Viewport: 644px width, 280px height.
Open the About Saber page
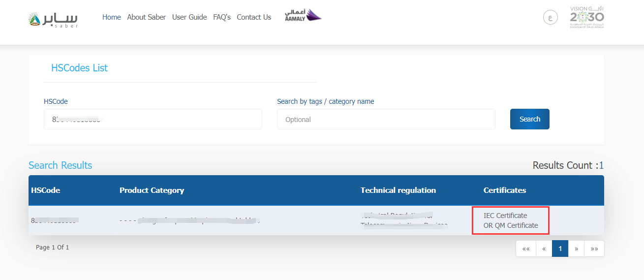click(146, 17)
